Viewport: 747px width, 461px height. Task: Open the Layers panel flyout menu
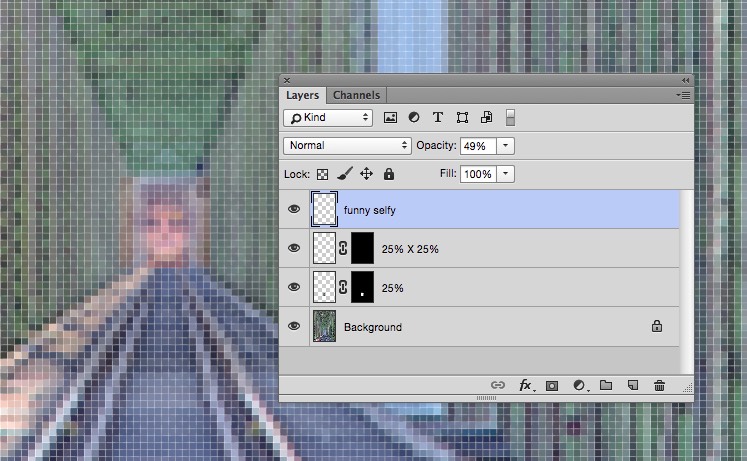point(683,95)
